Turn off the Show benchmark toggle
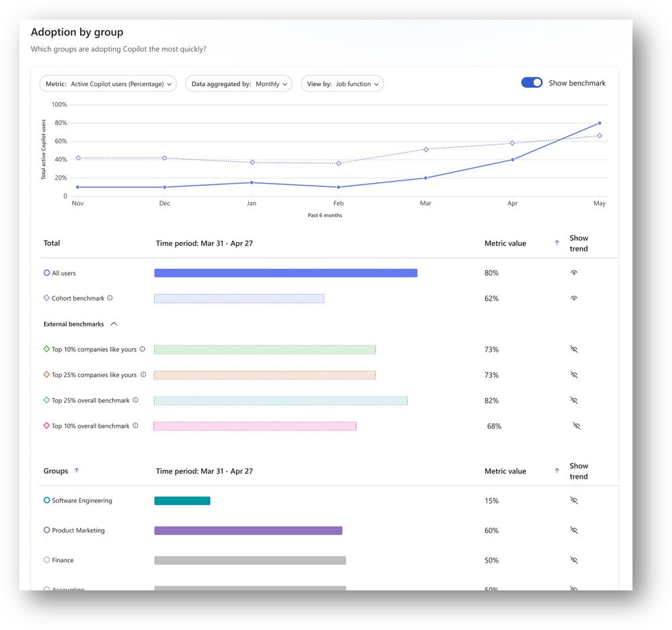Screen dimensions: 672x630 pos(532,83)
